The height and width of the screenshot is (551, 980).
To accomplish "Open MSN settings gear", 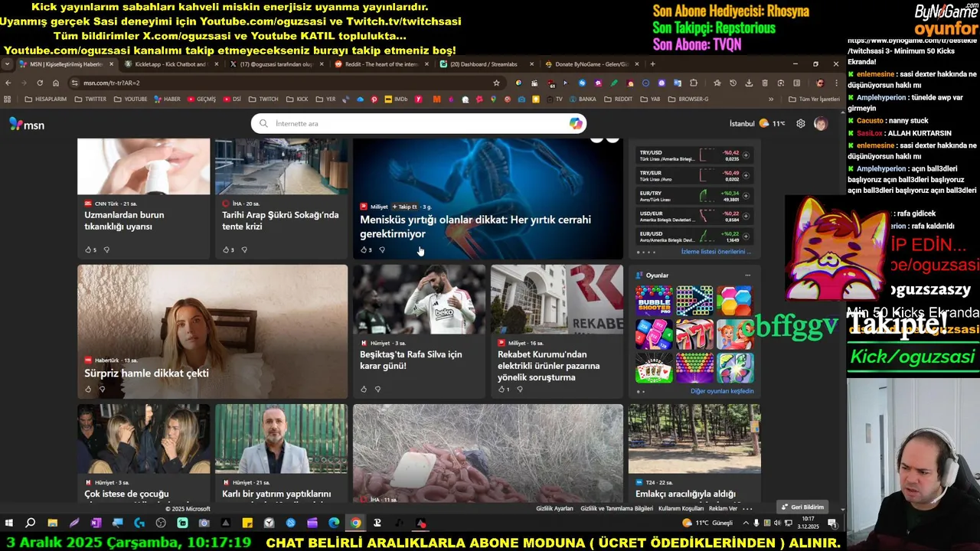I will point(801,123).
